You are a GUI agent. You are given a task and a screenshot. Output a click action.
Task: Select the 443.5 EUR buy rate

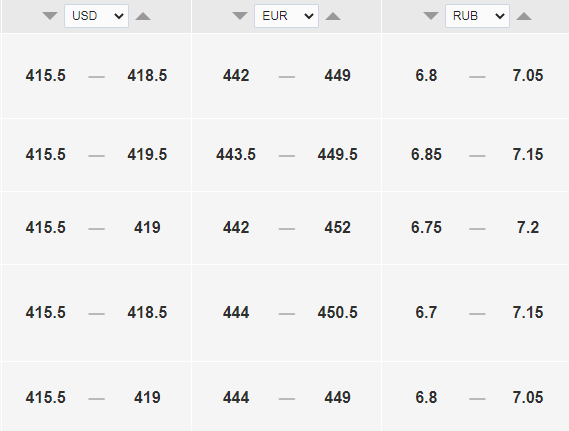[236, 155]
